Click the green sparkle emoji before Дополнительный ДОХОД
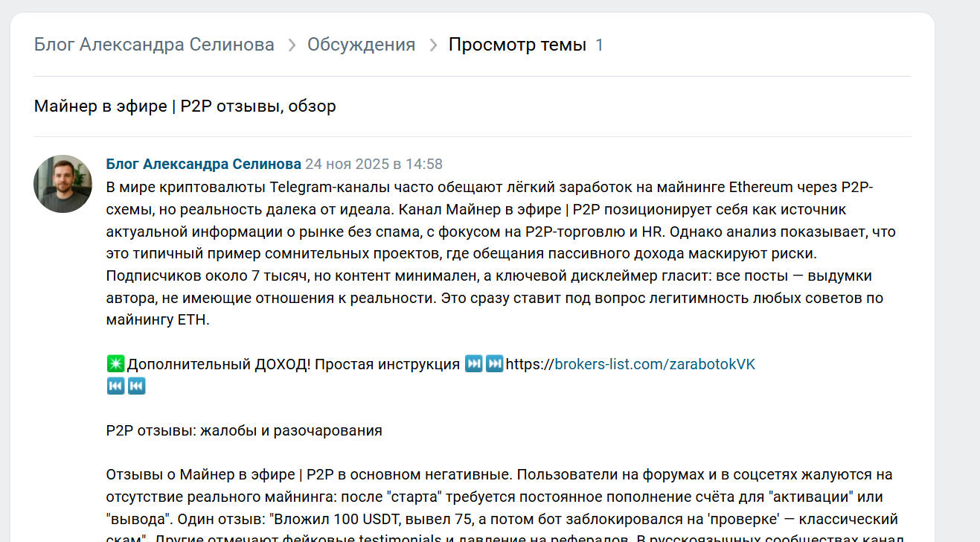The width and height of the screenshot is (980, 542). pyautogui.click(x=115, y=364)
